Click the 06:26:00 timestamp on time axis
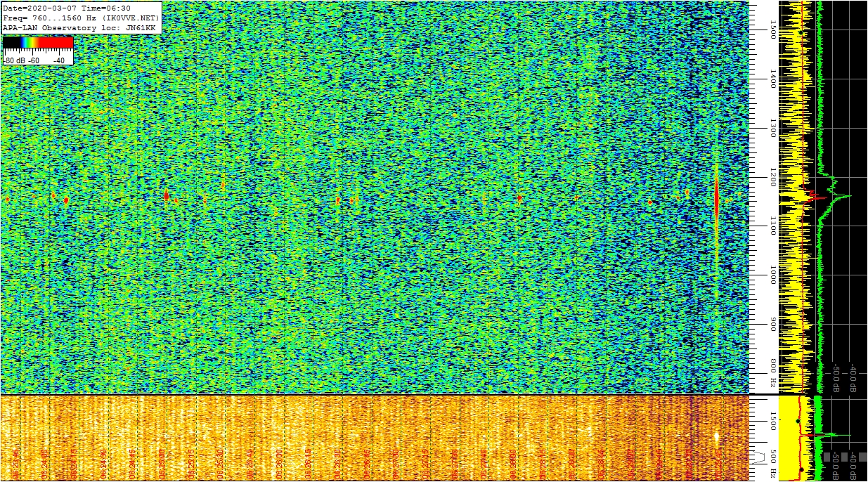This screenshot has width=868, height=482. (279, 464)
